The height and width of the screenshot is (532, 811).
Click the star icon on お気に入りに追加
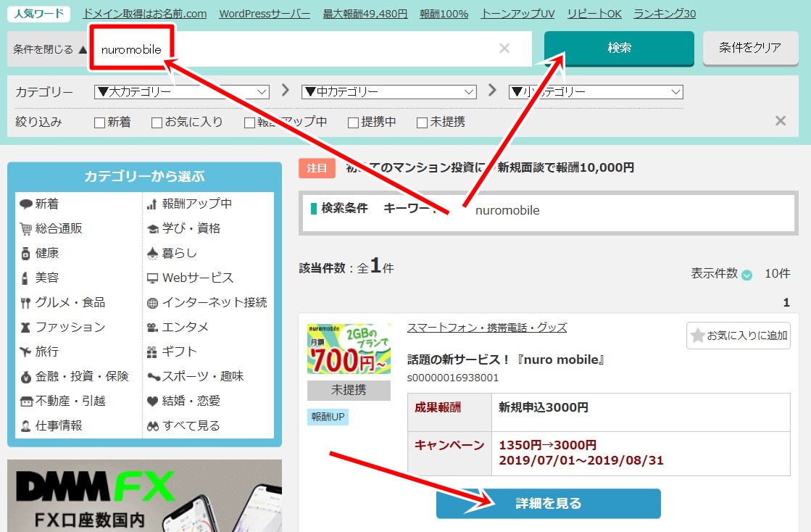click(698, 335)
